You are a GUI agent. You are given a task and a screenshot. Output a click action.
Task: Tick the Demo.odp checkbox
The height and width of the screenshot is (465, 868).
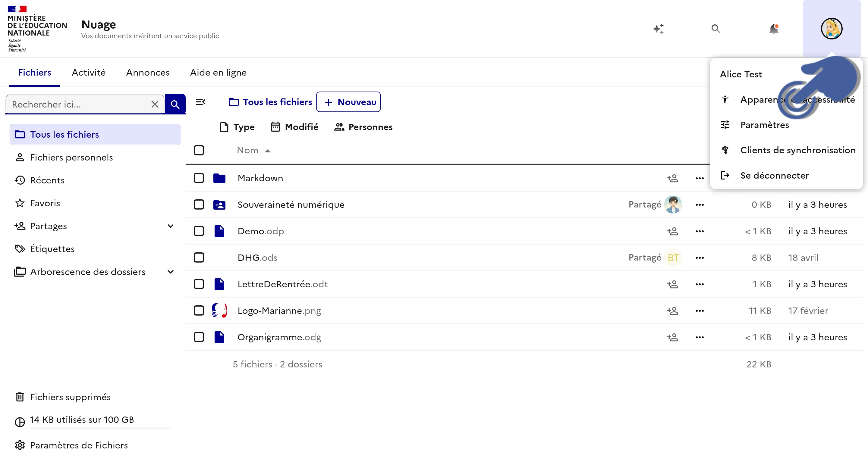(199, 231)
